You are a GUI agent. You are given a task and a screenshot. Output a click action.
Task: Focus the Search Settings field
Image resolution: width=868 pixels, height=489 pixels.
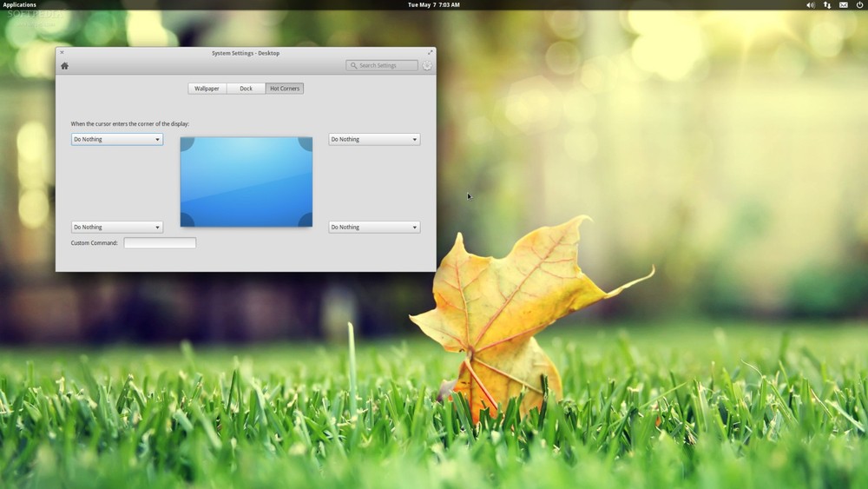pos(382,65)
